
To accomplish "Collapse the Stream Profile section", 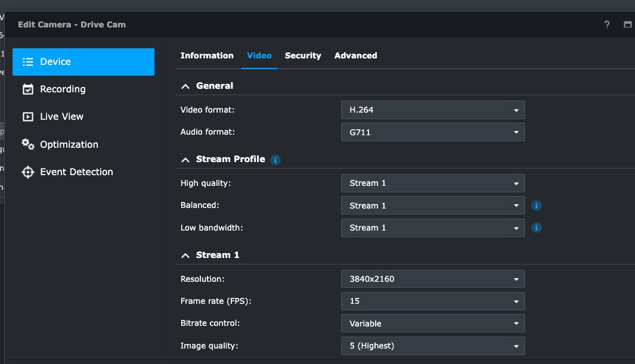I will [x=185, y=160].
